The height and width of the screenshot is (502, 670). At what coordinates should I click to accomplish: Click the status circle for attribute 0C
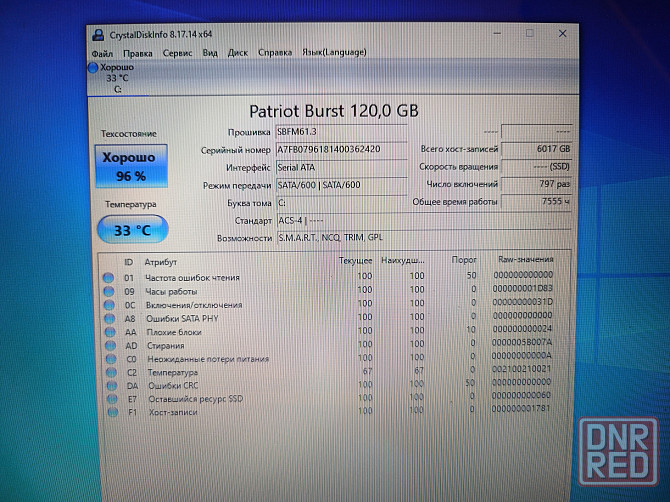click(x=109, y=305)
